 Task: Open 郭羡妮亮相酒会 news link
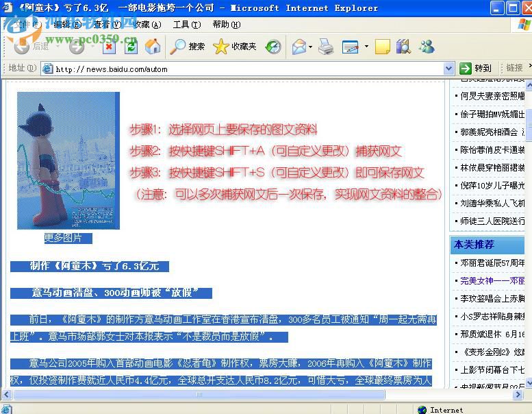pos(492,132)
